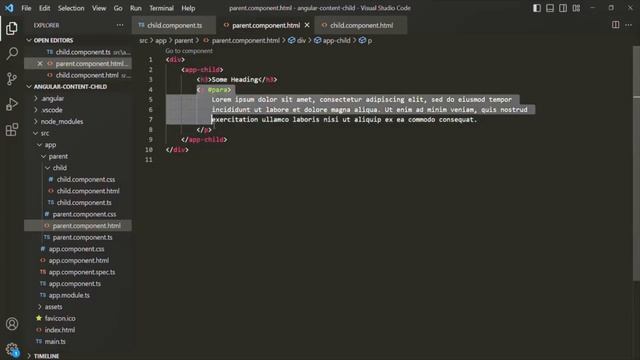This screenshot has height=360, width=640.
Task: Open app.component.spec.ts file
Action: pos(82,272)
